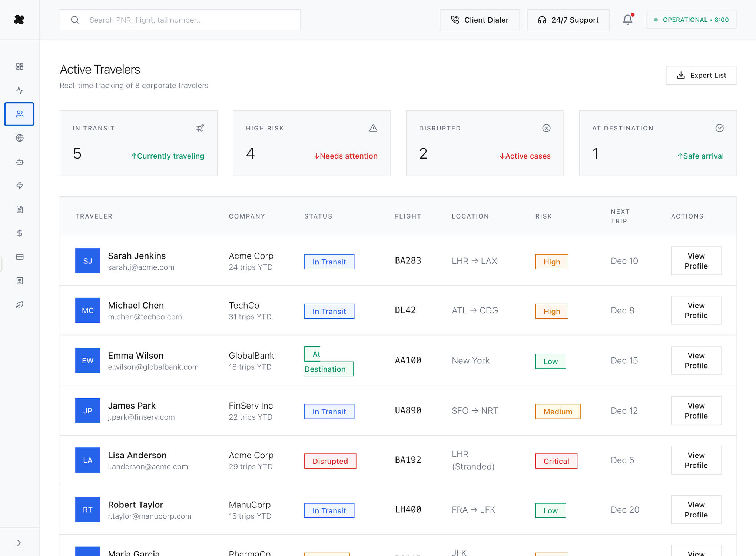Click the notification bell icon
Screen dimensions: 756x556
pyautogui.click(x=627, y=20)
